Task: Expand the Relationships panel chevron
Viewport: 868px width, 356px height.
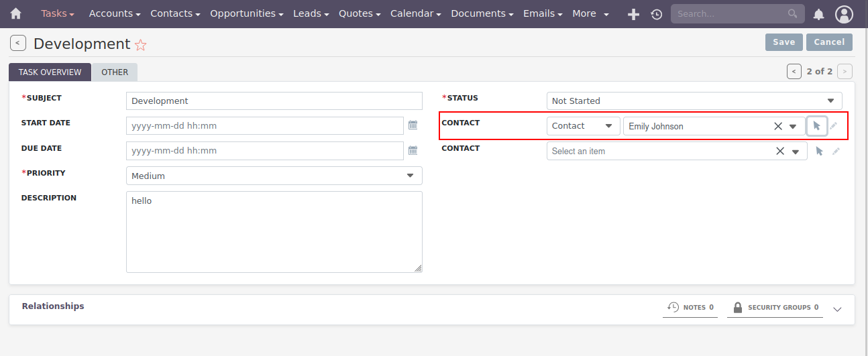Action: click(x=837, y=309)
